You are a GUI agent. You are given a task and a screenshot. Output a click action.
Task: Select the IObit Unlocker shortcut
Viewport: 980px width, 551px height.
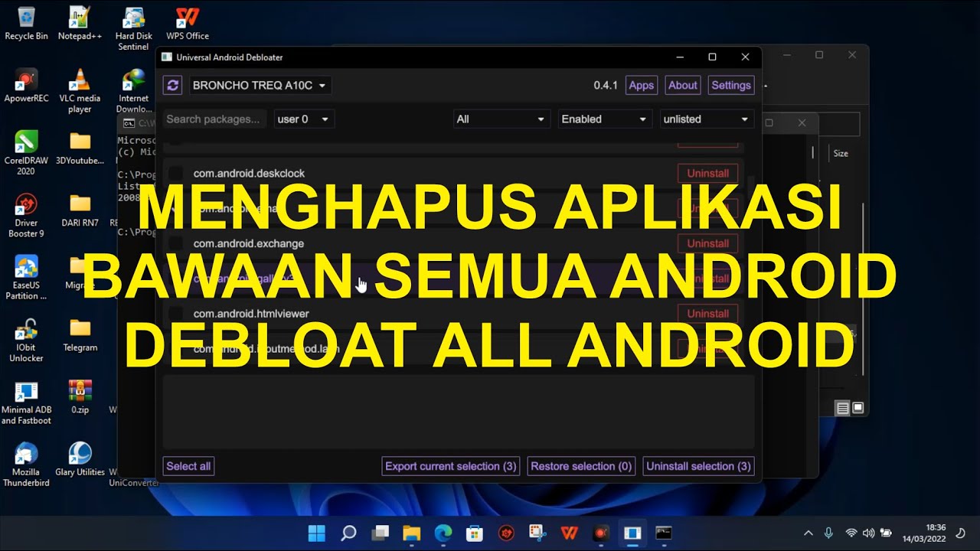click(26, 341)
